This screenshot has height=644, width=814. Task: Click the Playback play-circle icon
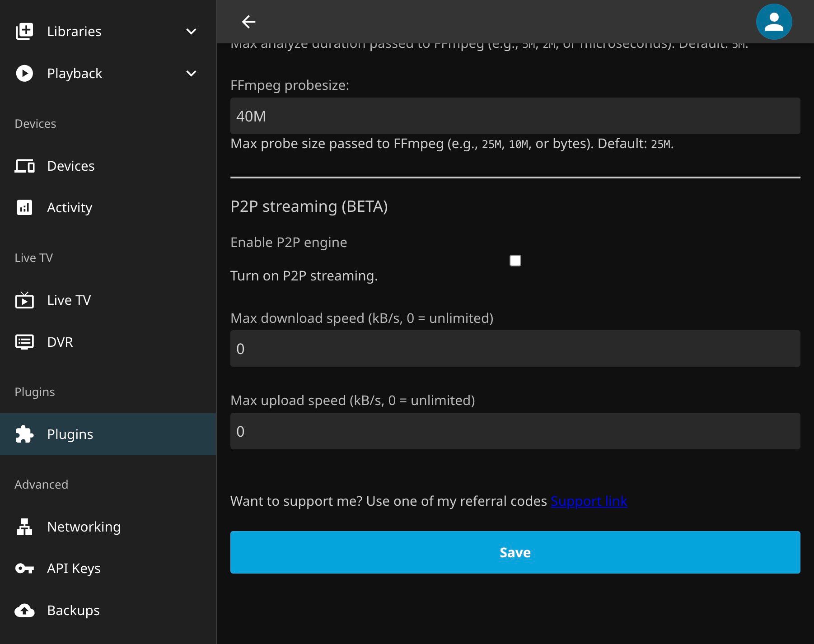point(24,73)
